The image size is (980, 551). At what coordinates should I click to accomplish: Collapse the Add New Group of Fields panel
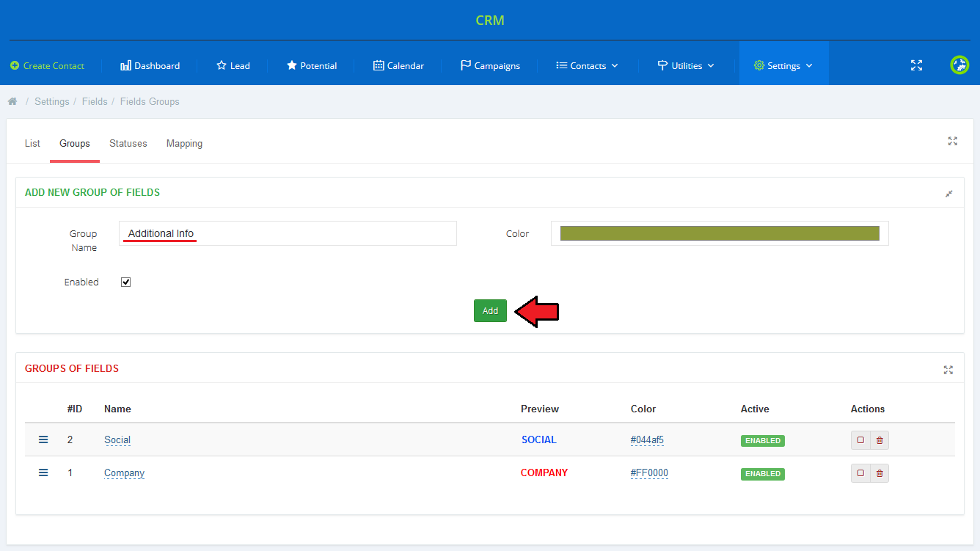(949, 194)
